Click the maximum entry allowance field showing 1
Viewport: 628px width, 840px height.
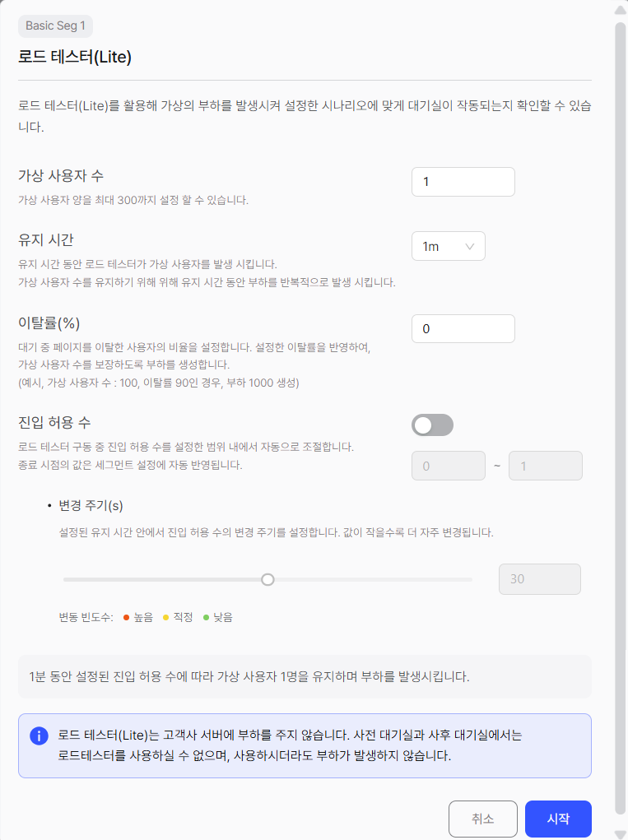(x=546, y=465)
